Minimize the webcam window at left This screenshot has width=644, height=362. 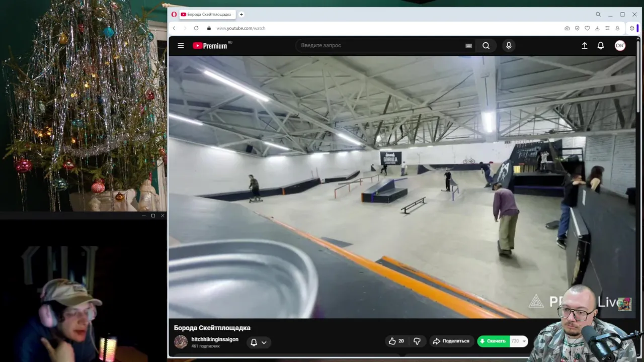pyautogui.click(x=144, y=216)
